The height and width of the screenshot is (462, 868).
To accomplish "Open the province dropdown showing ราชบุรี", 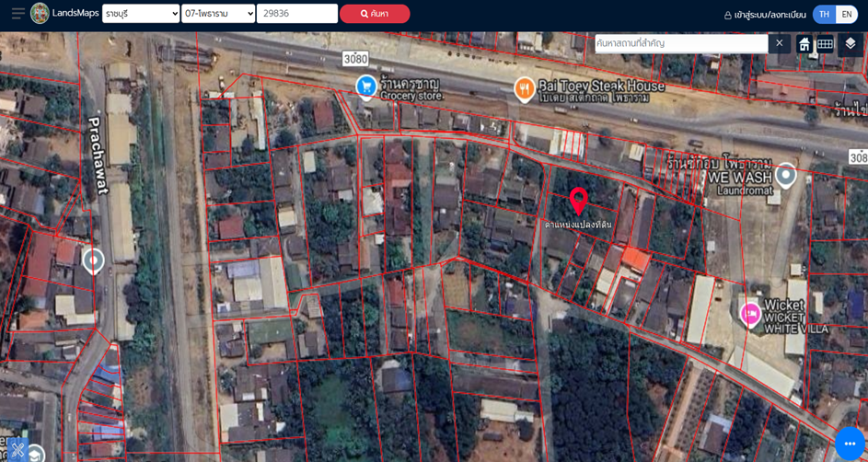I will pyautogui.click(x=141, y=13).
